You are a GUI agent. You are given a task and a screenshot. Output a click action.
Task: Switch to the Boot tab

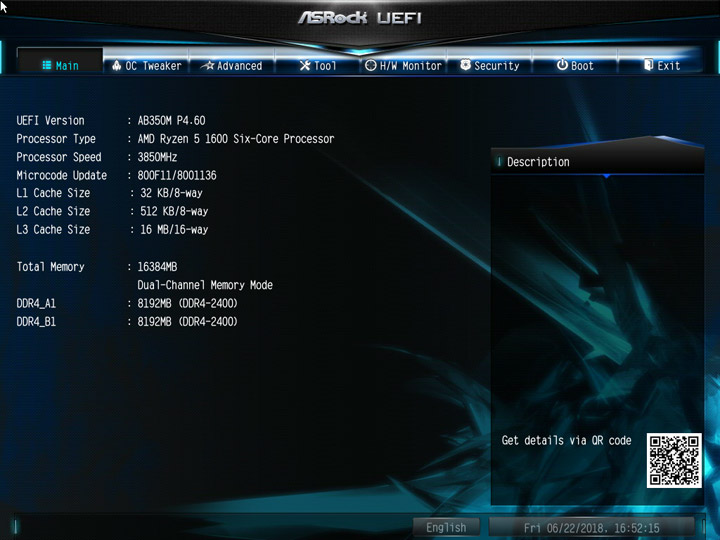click(x=575, y=63)
